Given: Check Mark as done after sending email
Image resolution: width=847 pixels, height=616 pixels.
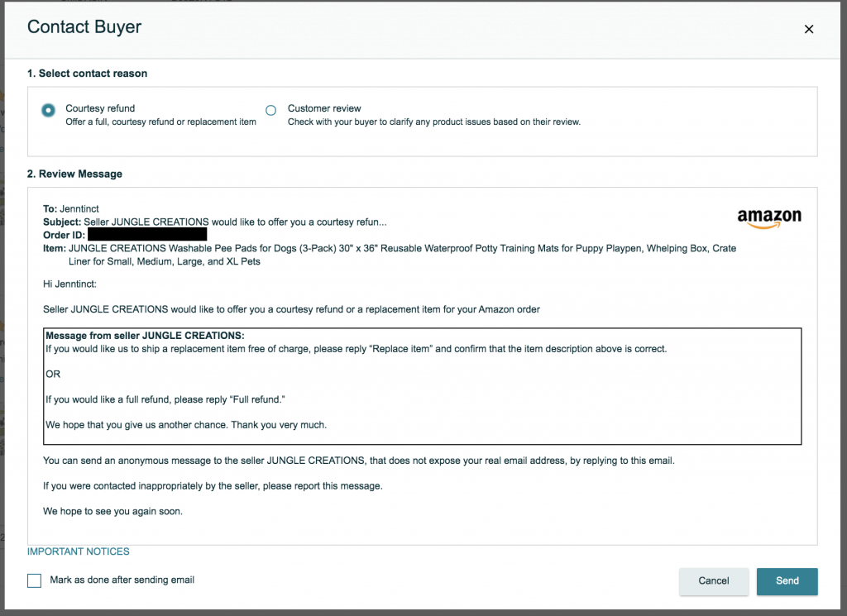Looking at the screenshot, I should pos(34,580).
